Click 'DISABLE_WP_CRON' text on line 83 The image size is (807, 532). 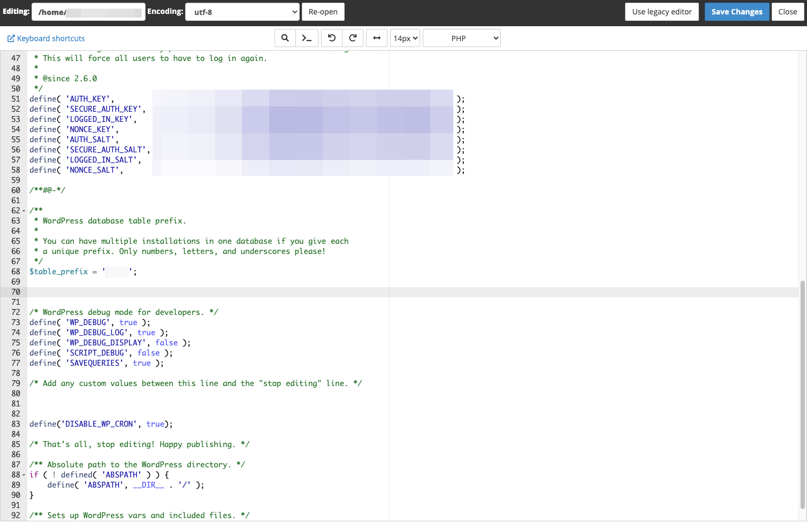point(99,424)
